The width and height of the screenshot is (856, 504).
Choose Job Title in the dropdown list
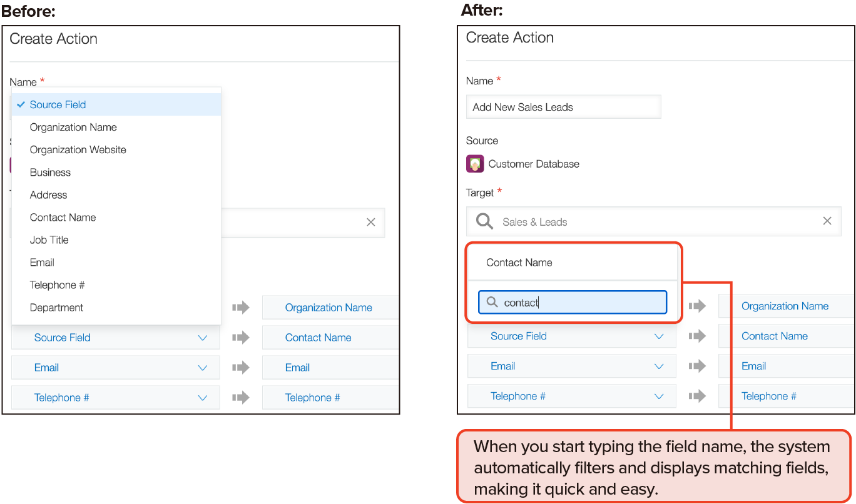tap(49, 239)
